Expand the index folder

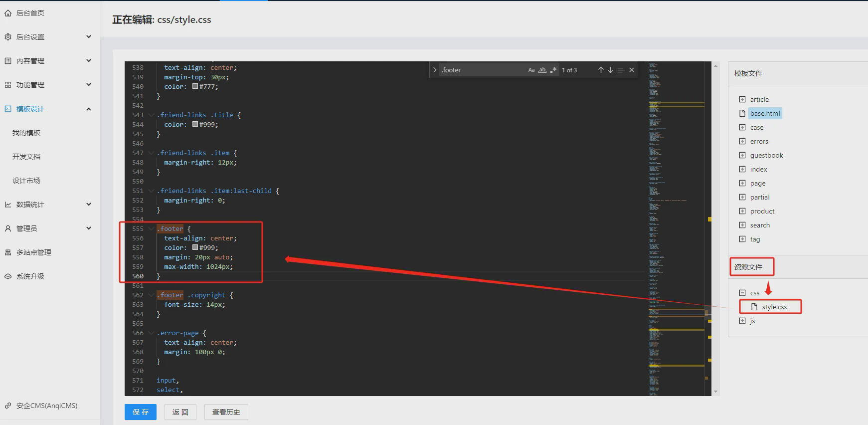click(742, 169)
